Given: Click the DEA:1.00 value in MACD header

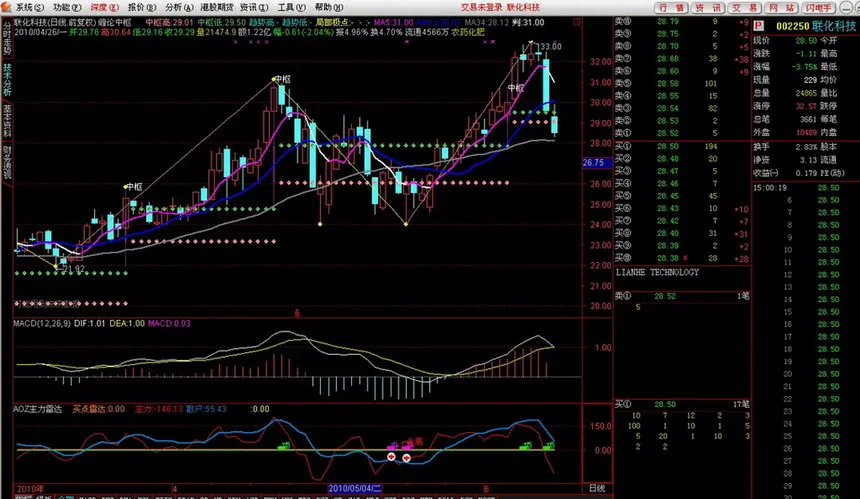Looking at the screenshot, I should point(127,324).
